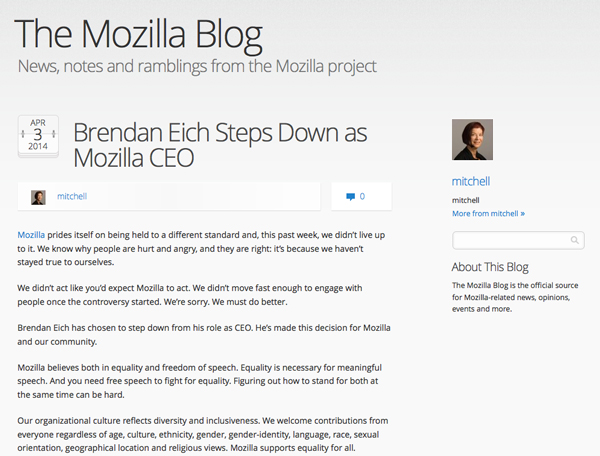
Task: Click the mitchell author link in the byline
Action: coord(72,197)
